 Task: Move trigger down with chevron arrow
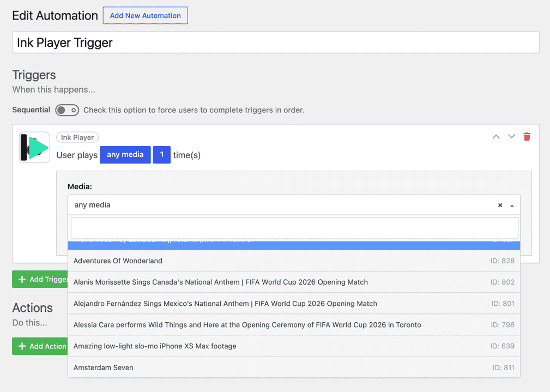(x=511, y=136)
